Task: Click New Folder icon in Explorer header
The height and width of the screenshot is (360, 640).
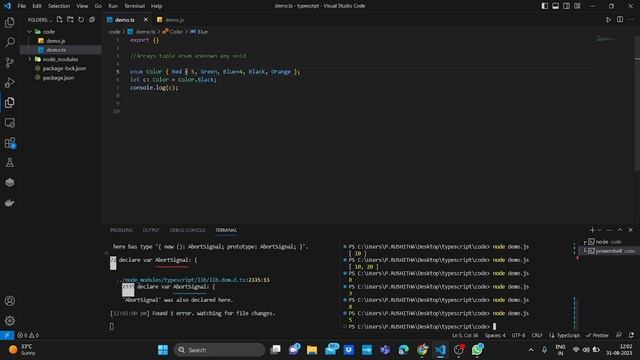Action: tap(70, 20)
